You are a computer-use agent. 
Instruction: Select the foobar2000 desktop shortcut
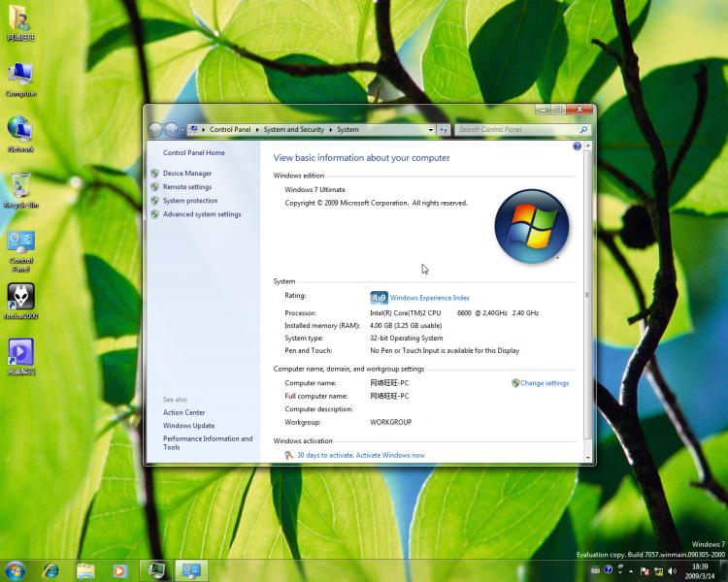[x=21, y=302]
